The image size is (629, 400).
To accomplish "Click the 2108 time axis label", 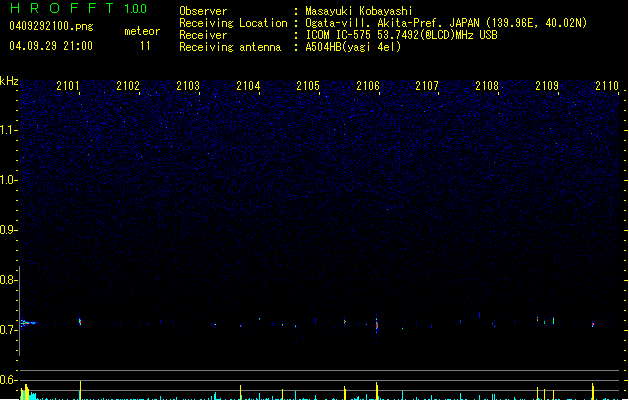I will pyautogui.click(x=487, y=86).
